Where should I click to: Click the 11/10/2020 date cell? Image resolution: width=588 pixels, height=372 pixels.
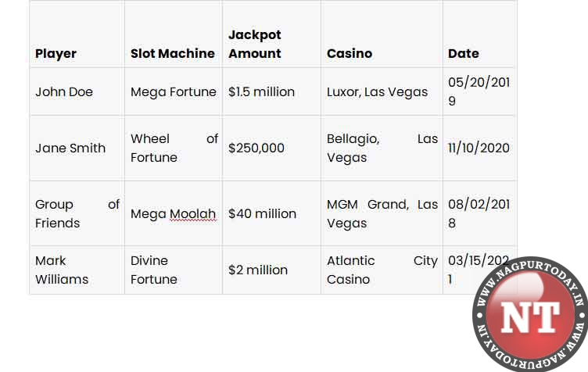pyautogui.click(x=479, y=148)
